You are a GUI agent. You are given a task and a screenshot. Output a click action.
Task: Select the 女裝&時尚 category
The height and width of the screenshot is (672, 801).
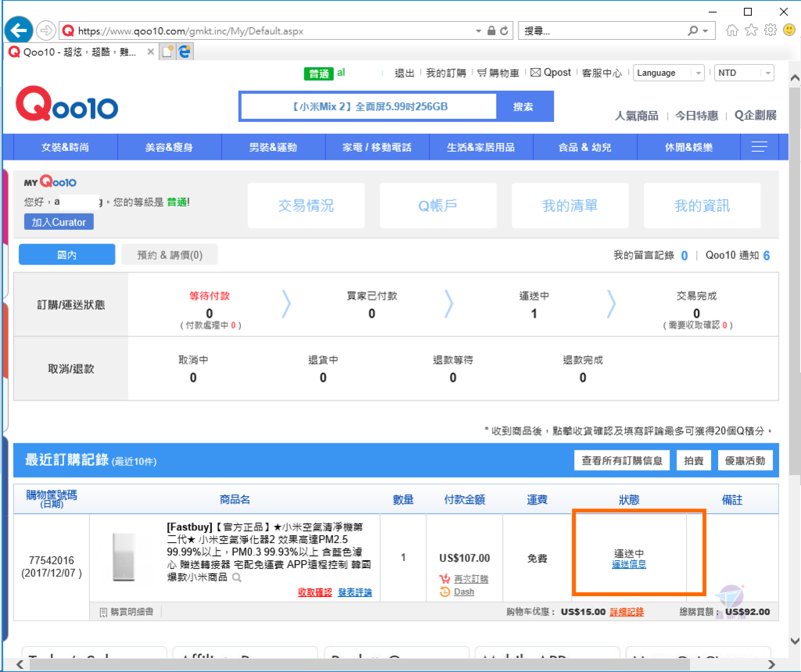pos(66,147)
